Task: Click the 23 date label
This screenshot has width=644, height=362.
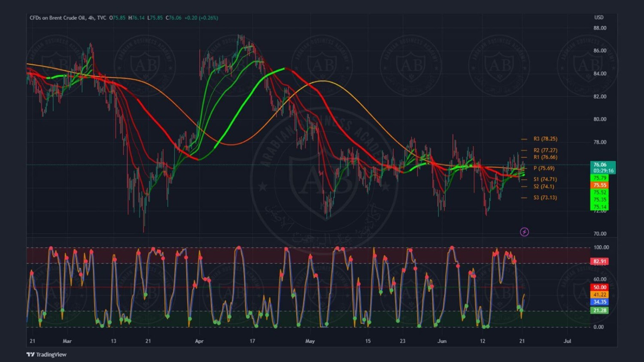Action: coord(402,341)
